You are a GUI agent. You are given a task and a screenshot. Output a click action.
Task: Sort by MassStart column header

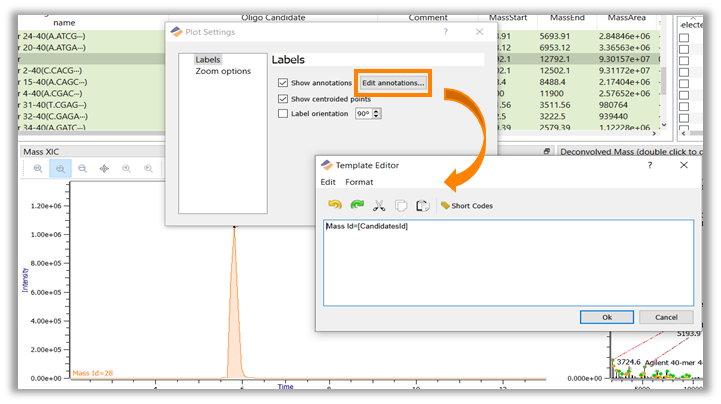[x=508, y=17]
